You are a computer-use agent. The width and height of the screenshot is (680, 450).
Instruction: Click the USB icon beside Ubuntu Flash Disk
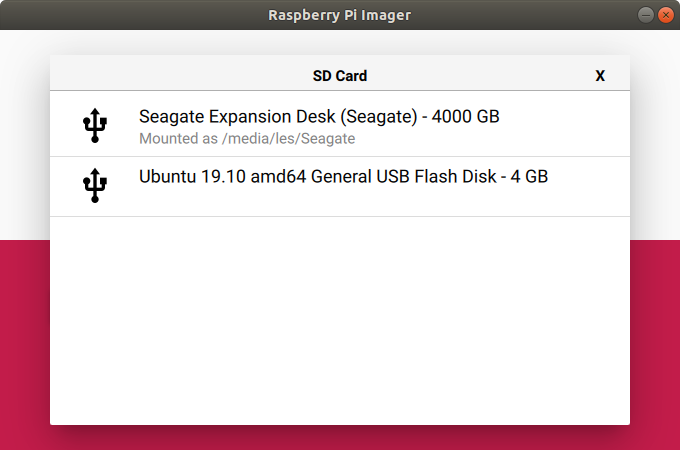point(95,185)
